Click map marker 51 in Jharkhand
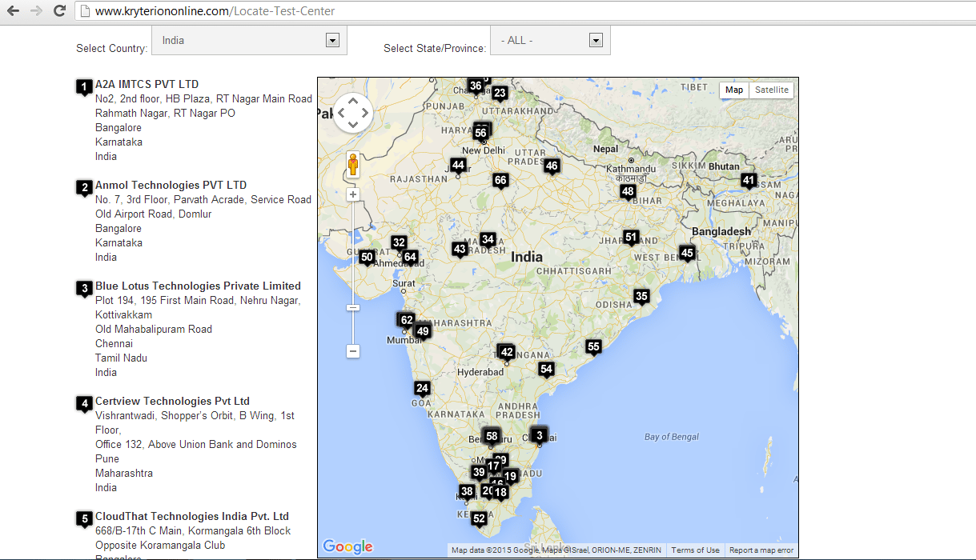Screen dimensions: 976x560 [x=631, y=238]
